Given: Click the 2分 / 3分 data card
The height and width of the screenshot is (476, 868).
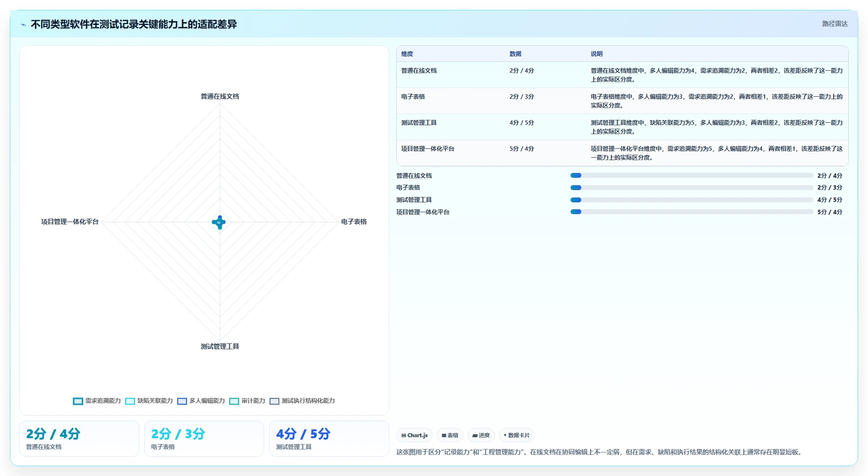Looking at the screenshot, I should [x=204, y=439].
